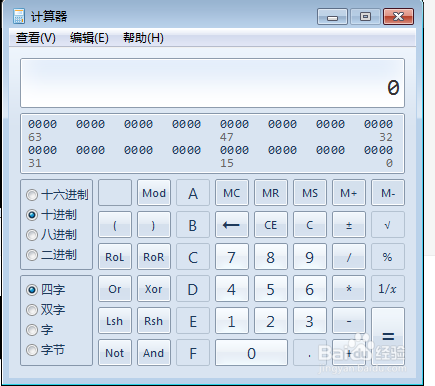
Task: Select binary (二进制) mode
Action: (51, 255)
